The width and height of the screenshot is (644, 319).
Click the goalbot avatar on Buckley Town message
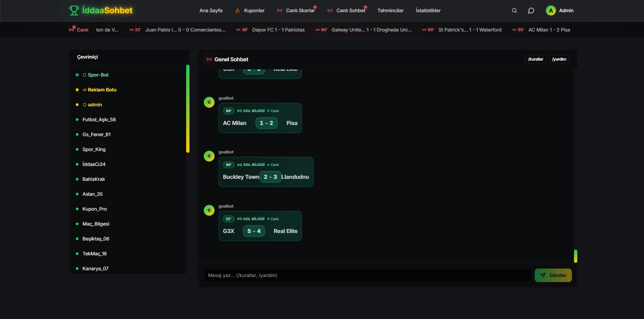209,156
